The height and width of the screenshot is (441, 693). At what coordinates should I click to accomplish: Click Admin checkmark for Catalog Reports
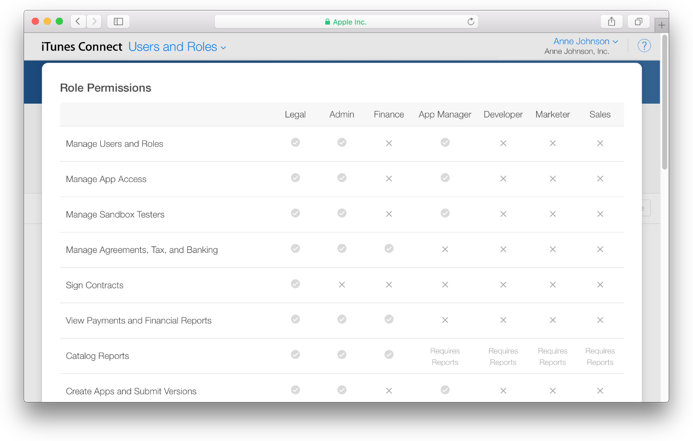pos(342,354)
